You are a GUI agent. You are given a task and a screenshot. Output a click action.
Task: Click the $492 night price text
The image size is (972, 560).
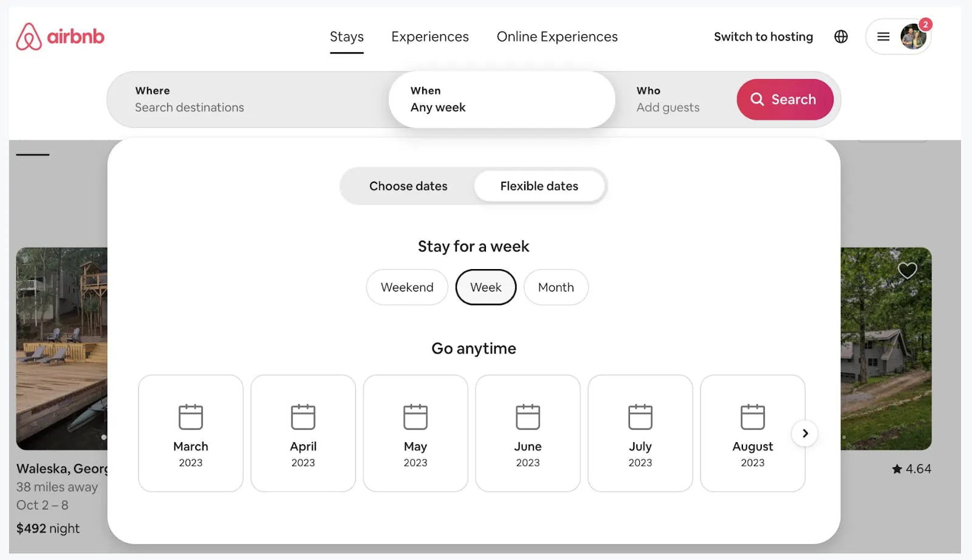(x=48, y=528)
